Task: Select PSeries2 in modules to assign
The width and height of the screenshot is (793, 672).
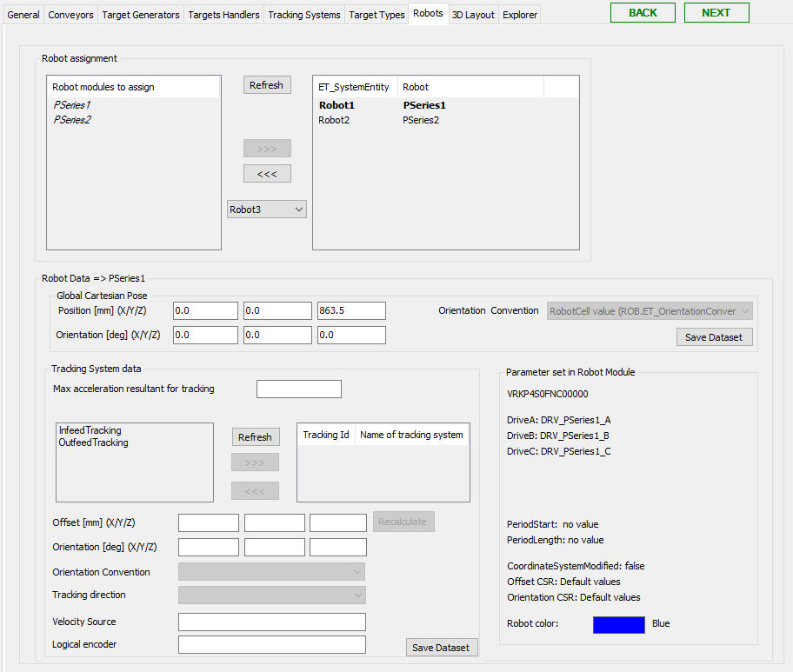Action: tap(72, 120)
